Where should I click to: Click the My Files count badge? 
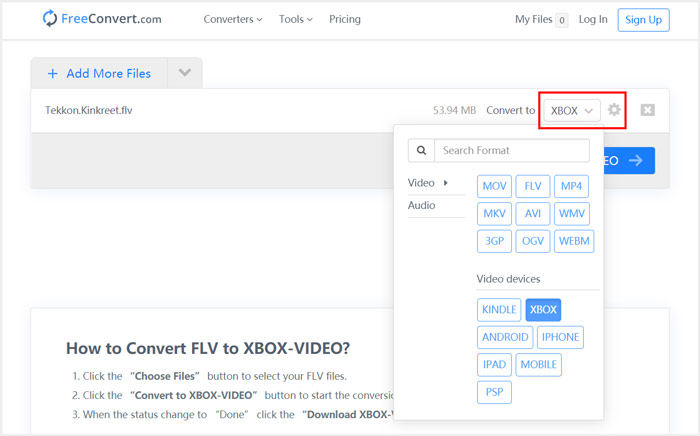(562, 20)
